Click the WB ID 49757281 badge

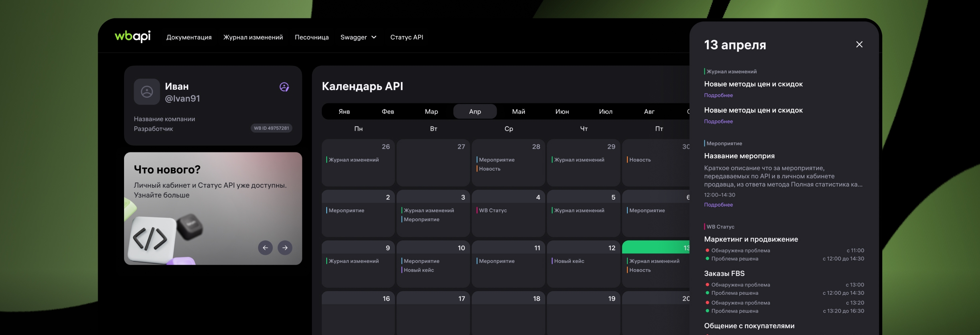pyautogui.click(x=271, y=128)
